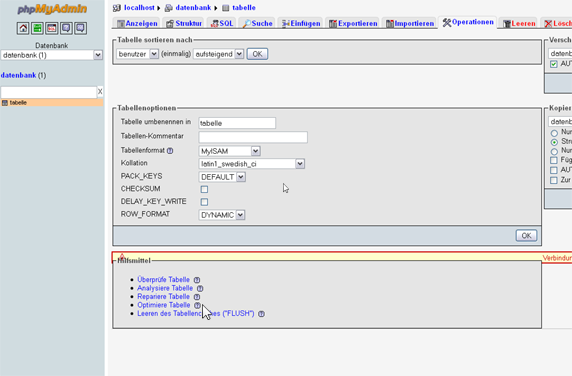Click the localhost breadcrumb link
The height and width of the screenshot is (376, 572).
(x=139, y=8)
